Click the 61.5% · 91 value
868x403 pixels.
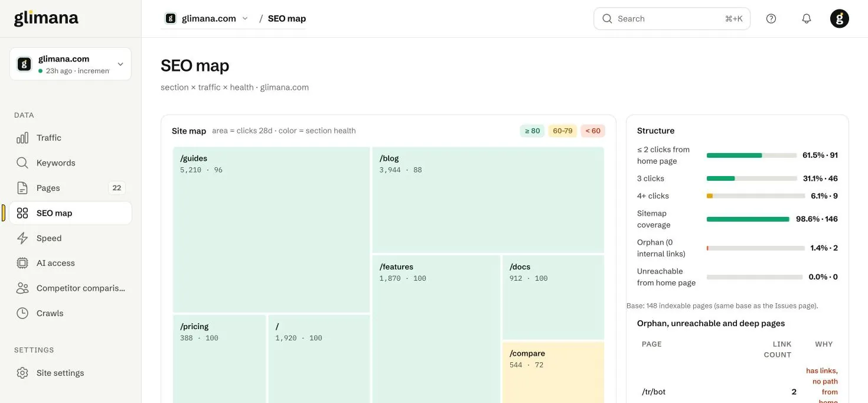[x=820, y=155]
